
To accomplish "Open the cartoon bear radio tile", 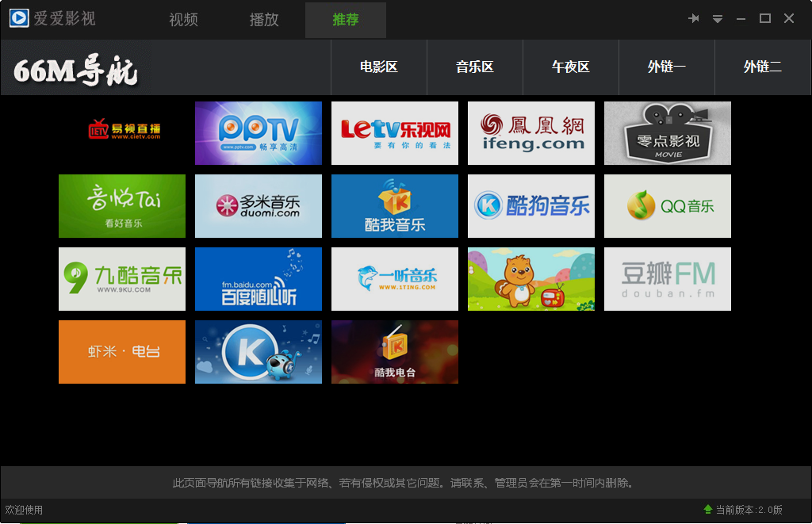I will 531,279.
